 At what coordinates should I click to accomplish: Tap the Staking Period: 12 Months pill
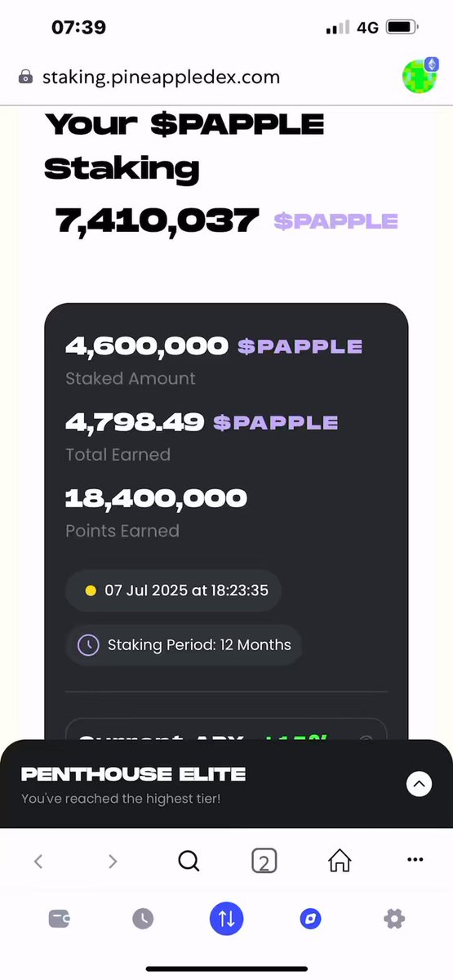coord(184,645)
